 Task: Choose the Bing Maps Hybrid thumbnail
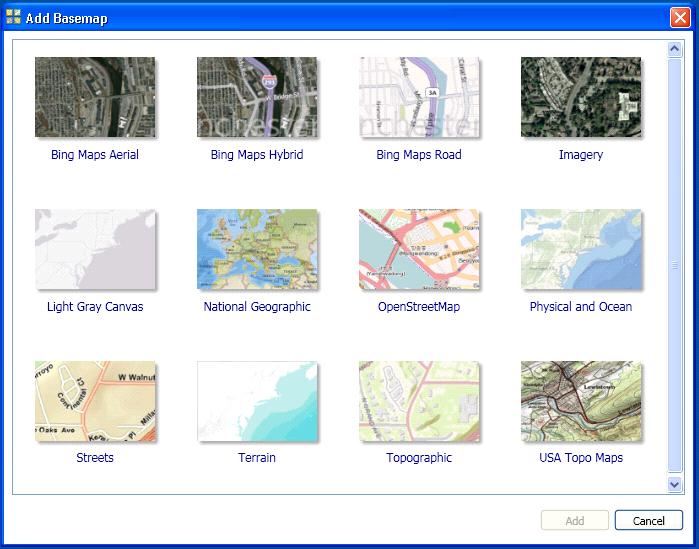[257, 97]
